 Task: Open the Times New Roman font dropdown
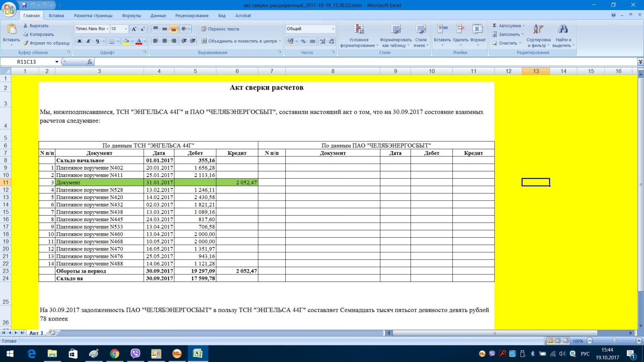tap(107, 29)
